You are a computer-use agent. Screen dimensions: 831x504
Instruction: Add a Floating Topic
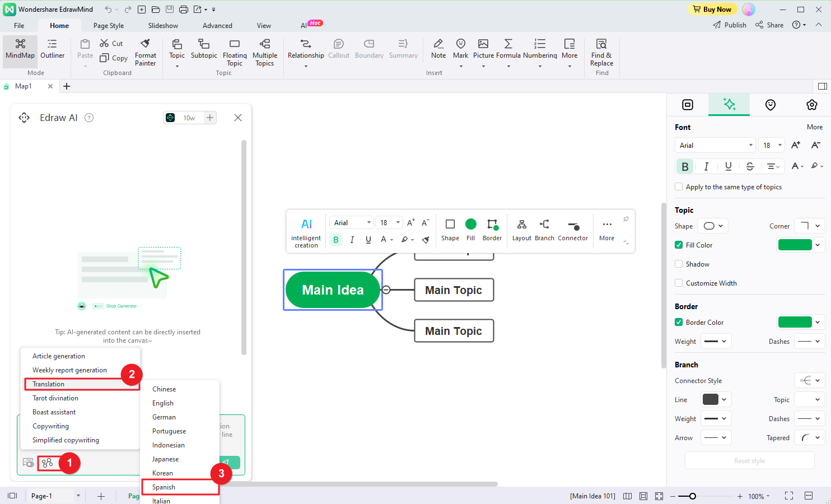pyautogui.click(x=235, y=52)
